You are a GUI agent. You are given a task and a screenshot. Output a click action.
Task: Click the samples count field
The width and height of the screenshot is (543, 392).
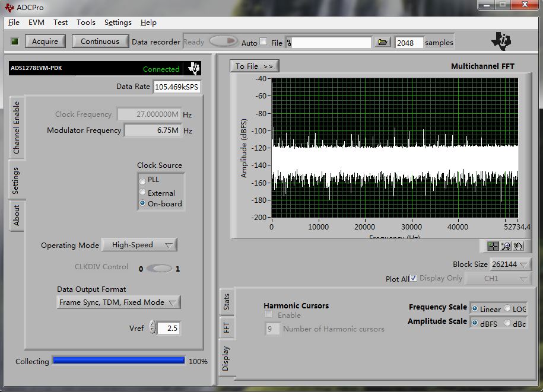(409, 43)
